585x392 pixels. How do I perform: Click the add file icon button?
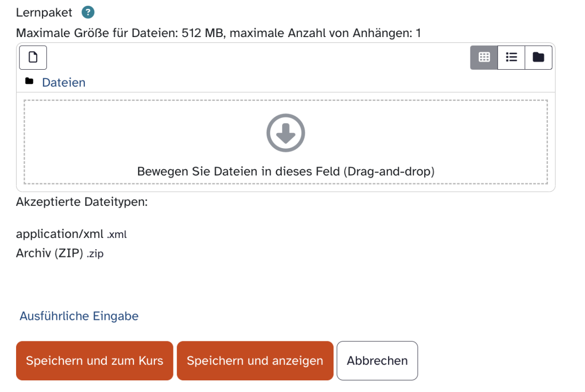pyautogui.click(x=33, y=58)
